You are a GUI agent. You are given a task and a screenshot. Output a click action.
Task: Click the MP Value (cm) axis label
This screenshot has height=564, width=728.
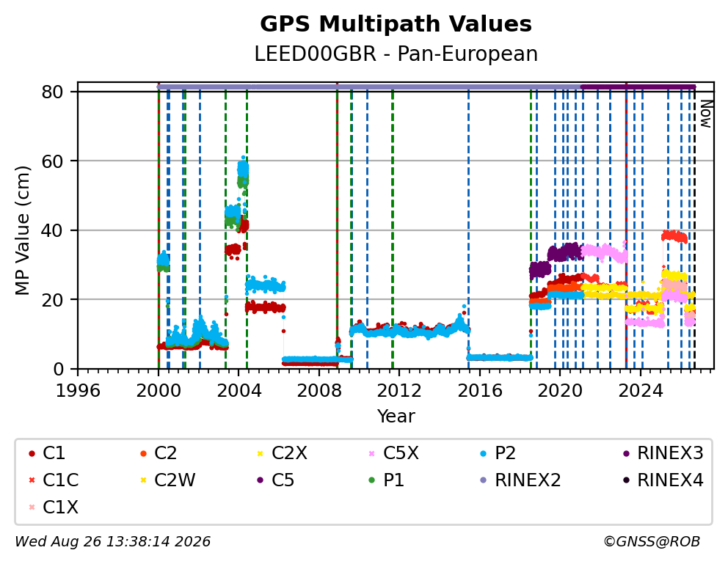22,230
